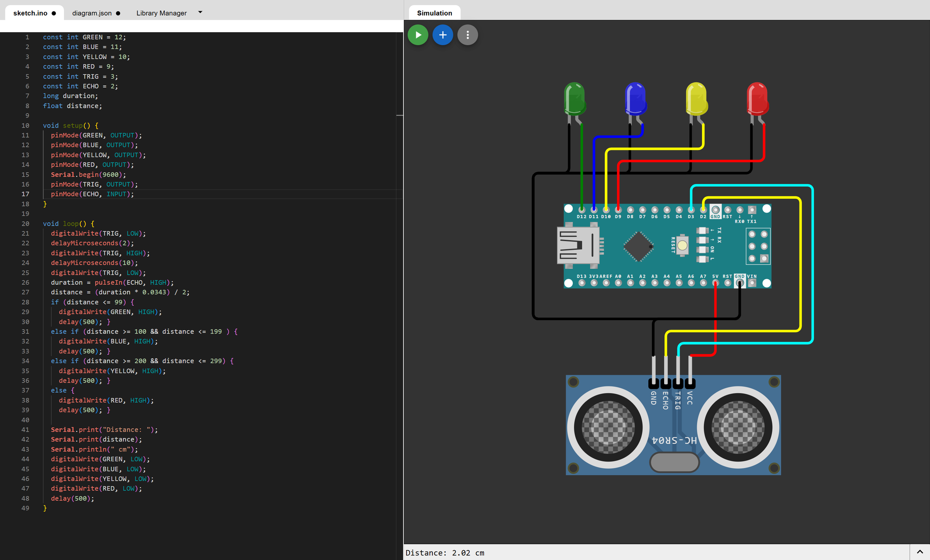Viewport: 930px width, 560px height.
Task: Select the yellow LED component
Action: point(696,99)
